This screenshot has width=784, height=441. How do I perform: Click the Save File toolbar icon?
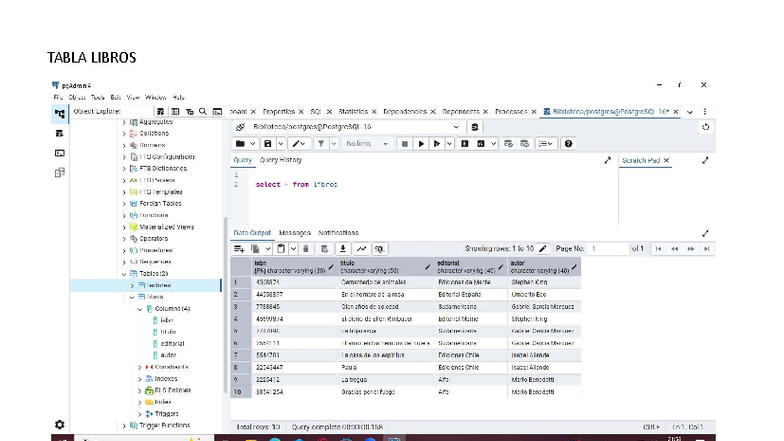pos(268,144)
